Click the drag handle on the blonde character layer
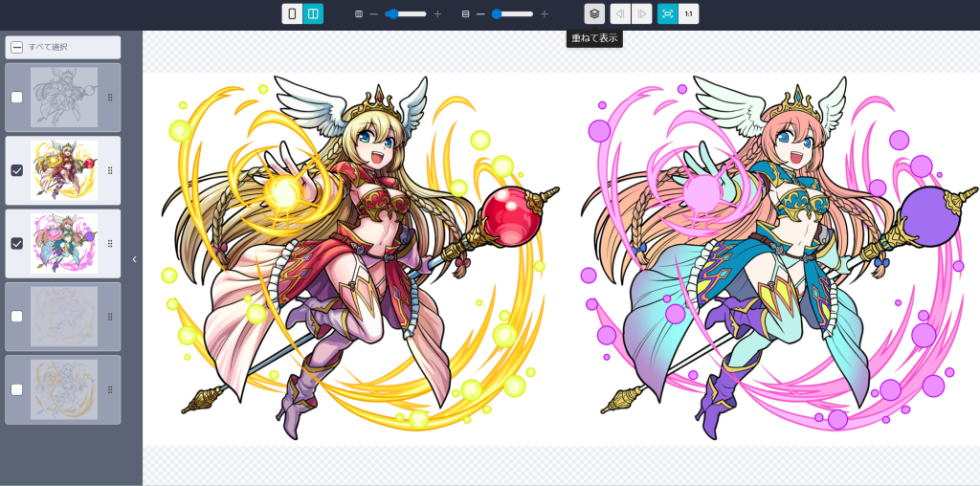 pos(110,170)
